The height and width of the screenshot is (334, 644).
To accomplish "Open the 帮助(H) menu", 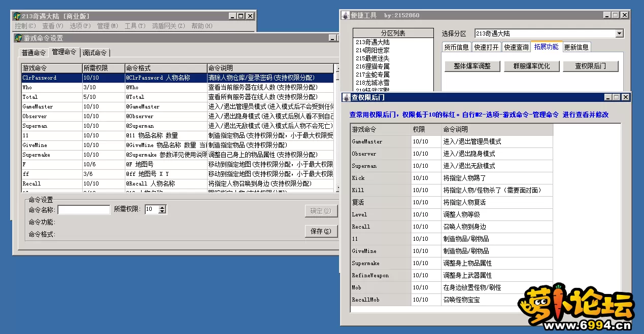I will [x=202, y=26].
